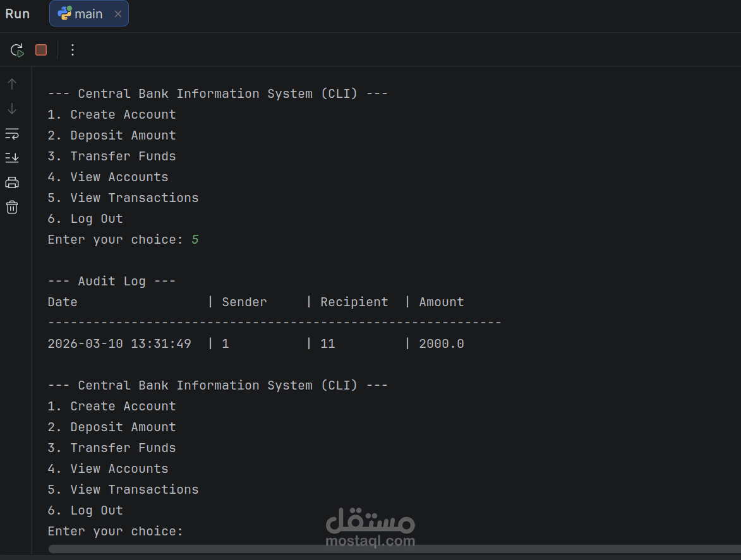This screenshot has height=560, width=741.
Task: Click second menu's '1. Create Account' line
Action: tap(112, 407)
